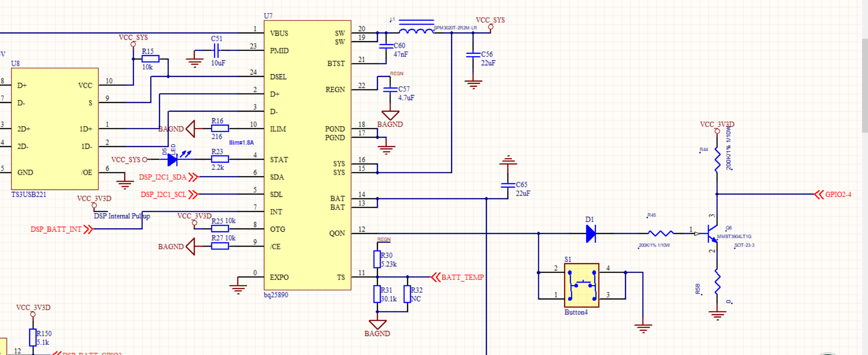
Task: Select the C60 47nF capacitor
Action: pyautogui.click(x=386, y=46)
